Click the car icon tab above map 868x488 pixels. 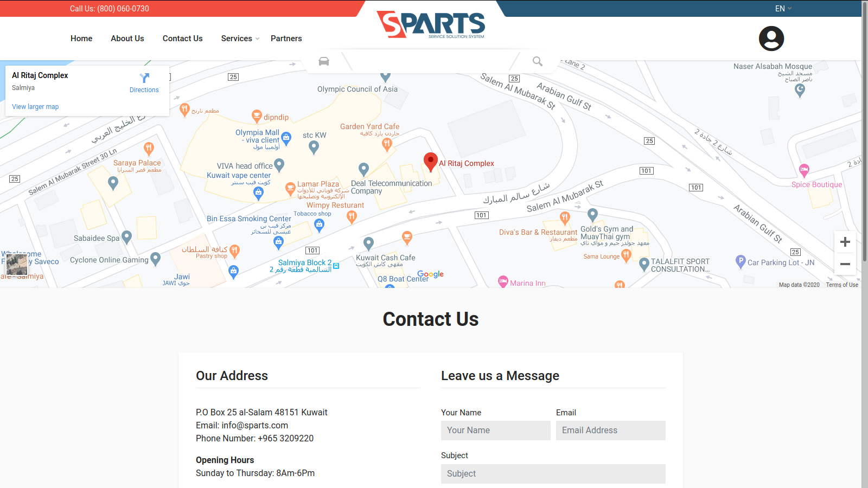coord(324,61)
